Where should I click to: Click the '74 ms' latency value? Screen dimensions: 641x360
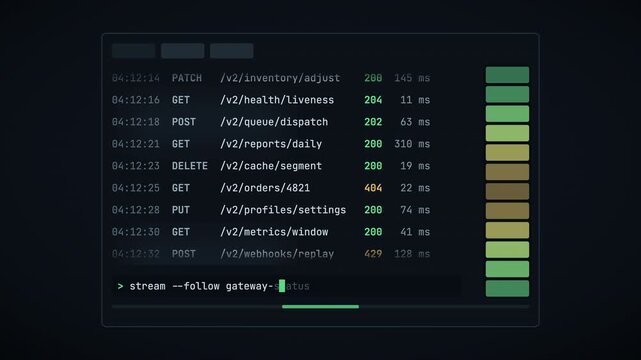(x=415, y=210)
